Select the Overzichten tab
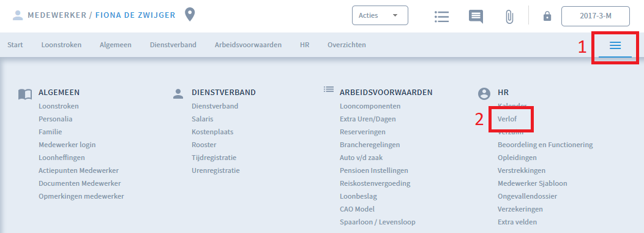Screen dimensions: 644x233 coord(346,45)
